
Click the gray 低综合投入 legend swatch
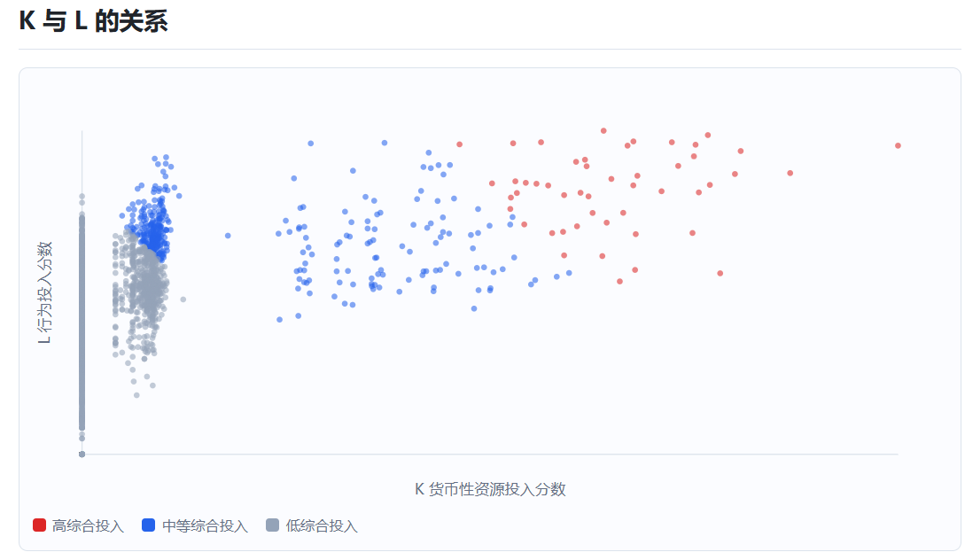pyautogui.click(x=273, y=525)
